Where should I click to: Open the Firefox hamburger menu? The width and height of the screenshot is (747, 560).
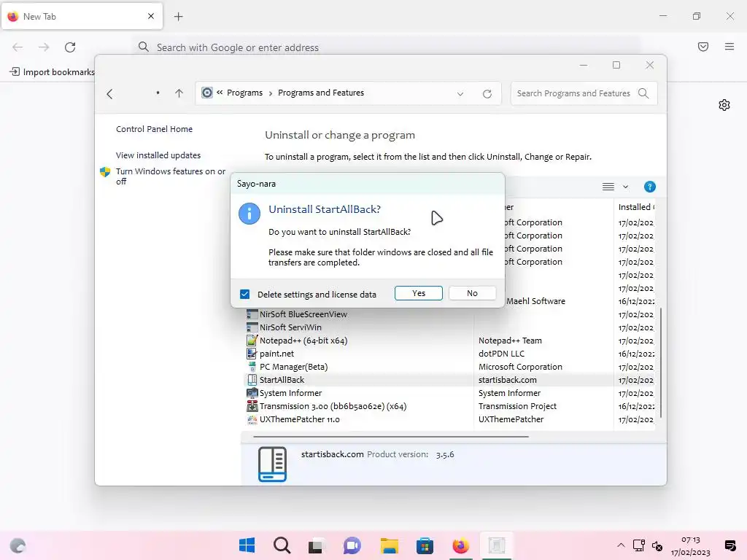tap(729, 47)
